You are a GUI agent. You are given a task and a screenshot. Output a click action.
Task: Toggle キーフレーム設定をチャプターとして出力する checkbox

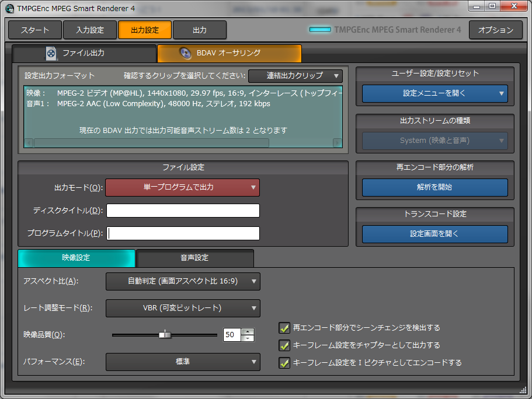point(284,345)
